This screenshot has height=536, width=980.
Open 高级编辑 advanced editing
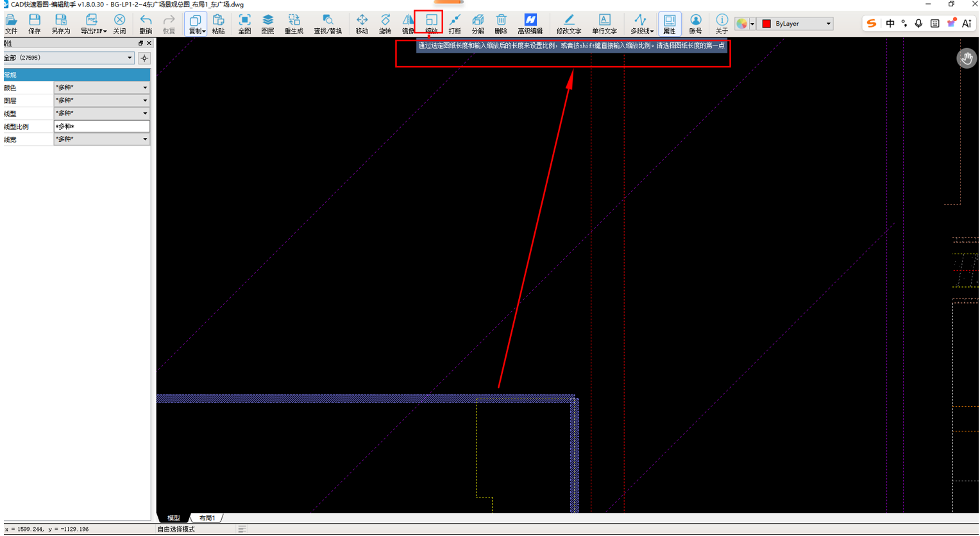[530, 24]
